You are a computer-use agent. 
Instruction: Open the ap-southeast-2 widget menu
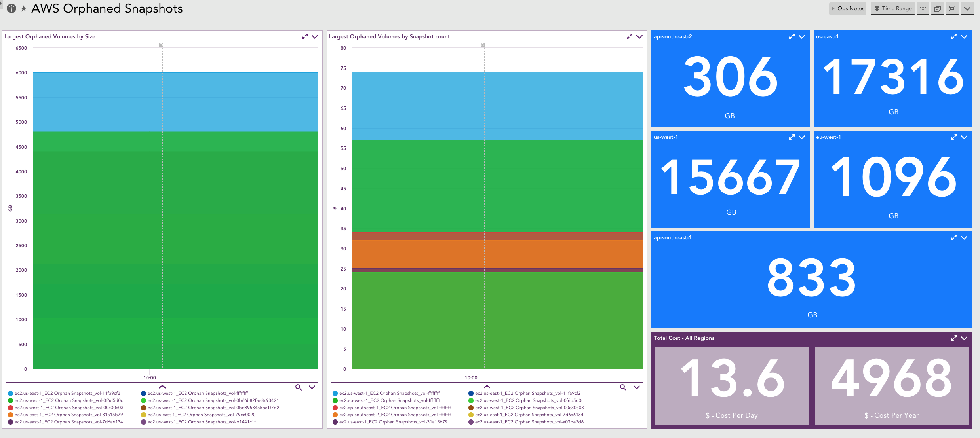(x=802, y=36)
